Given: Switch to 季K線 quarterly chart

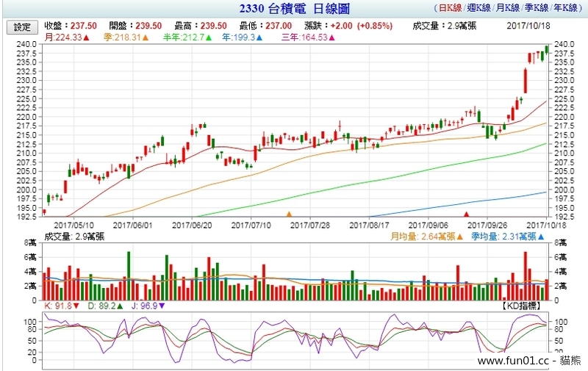Looking at the screenshot, I should (x=537, y=7).
